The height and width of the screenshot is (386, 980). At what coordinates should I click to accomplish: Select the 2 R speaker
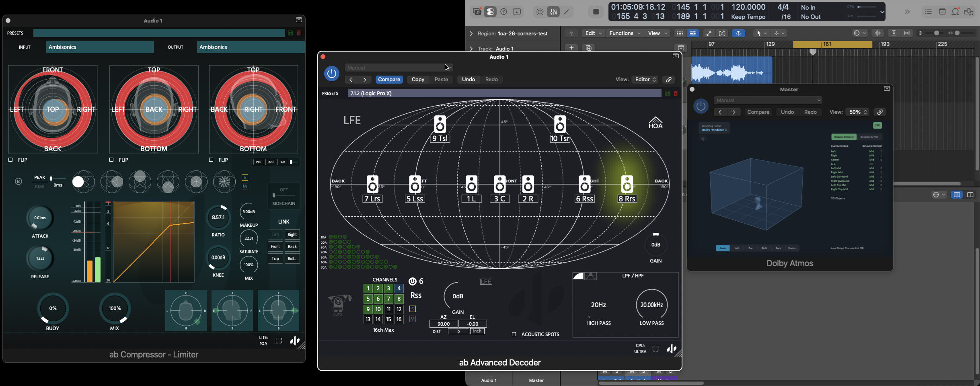pos(528,184)
